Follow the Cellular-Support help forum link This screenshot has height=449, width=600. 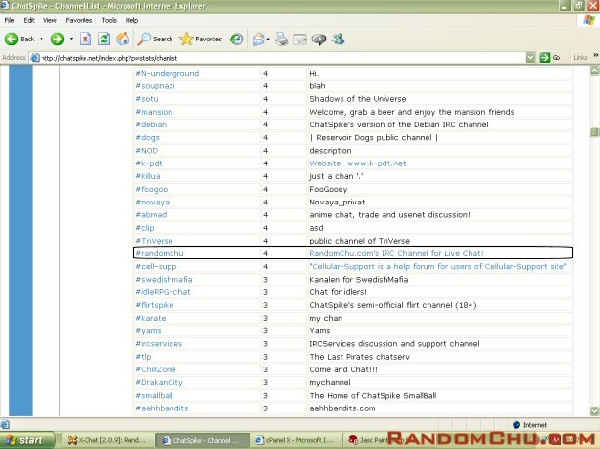(x=438, y=266)
